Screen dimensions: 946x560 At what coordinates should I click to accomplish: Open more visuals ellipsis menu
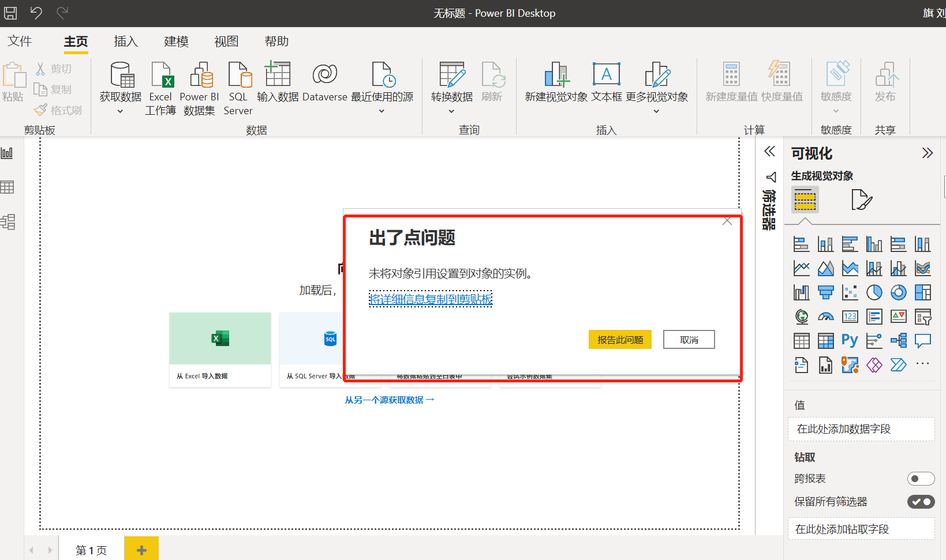(x=922, y=363)
